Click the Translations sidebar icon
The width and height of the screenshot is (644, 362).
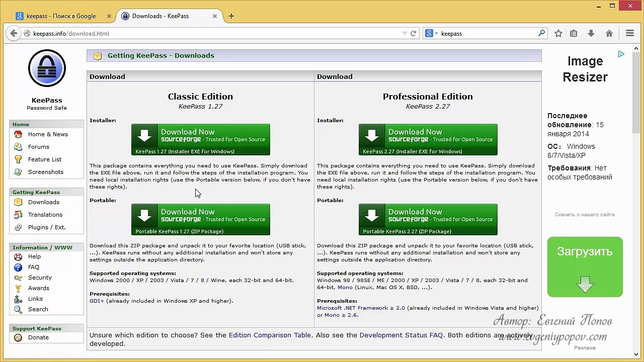pos(18,215)
